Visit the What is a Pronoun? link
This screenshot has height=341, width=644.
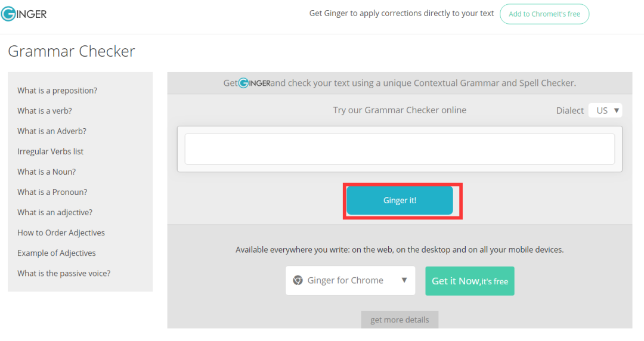(52, 192)
